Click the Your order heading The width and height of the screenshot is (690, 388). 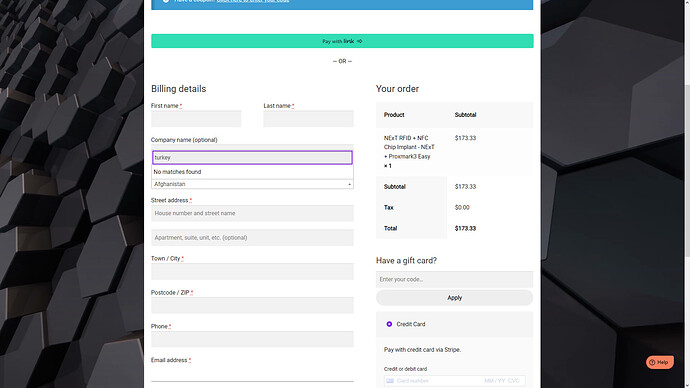(x=397, y=89)
